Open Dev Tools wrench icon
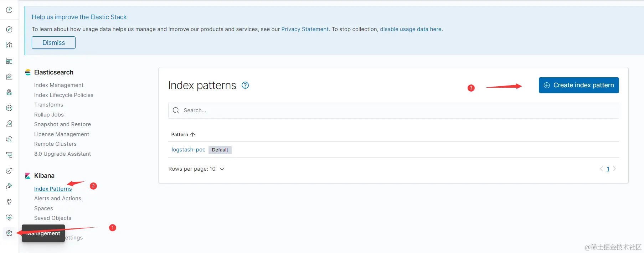 [9, 202]
